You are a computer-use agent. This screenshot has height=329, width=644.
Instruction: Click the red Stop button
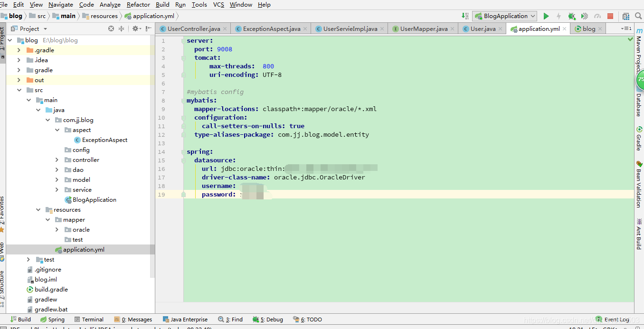[x=610, y=16]
